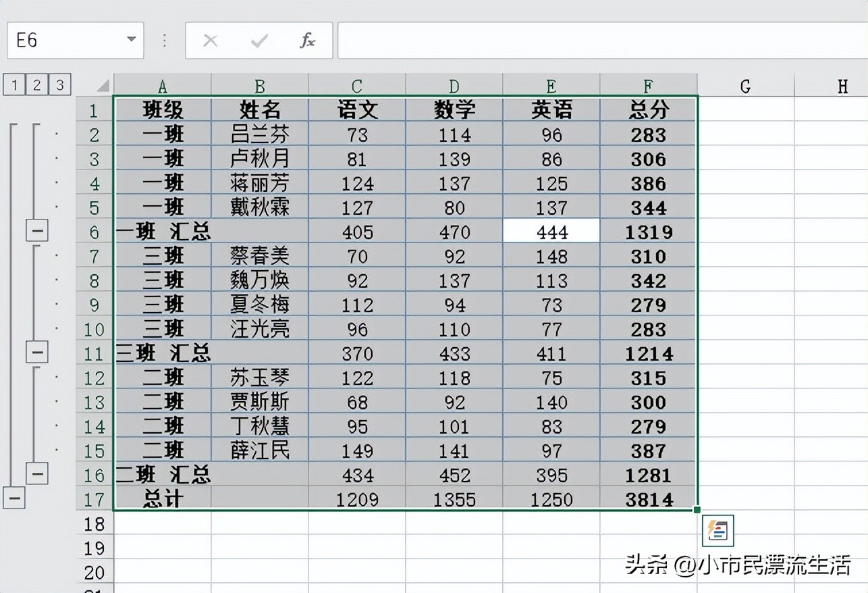Click the cell with name 蒋丽芳
868x593 pixels.
[x=260, y=183]
